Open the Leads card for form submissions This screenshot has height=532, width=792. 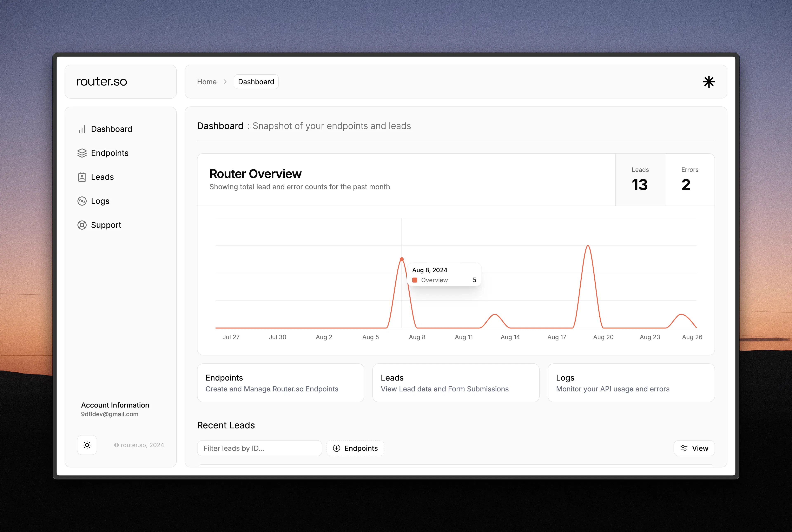(456, 383)
